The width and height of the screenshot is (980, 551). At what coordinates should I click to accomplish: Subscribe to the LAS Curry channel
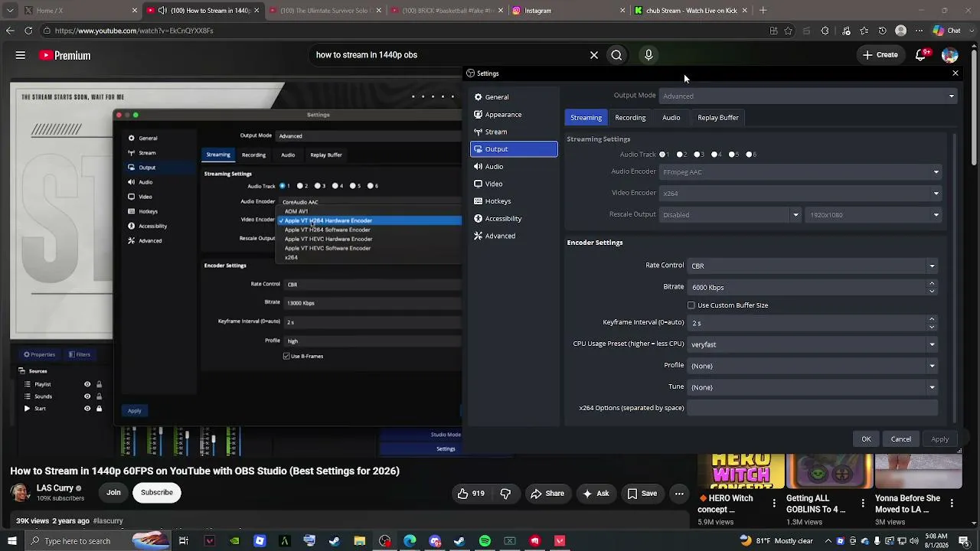(x=157, y=493)
